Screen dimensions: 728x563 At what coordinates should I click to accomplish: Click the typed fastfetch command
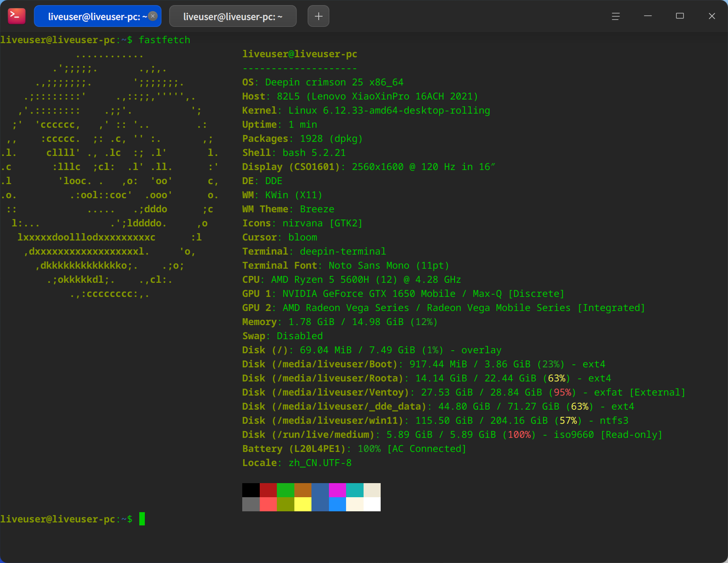click(x=164, y=40)
